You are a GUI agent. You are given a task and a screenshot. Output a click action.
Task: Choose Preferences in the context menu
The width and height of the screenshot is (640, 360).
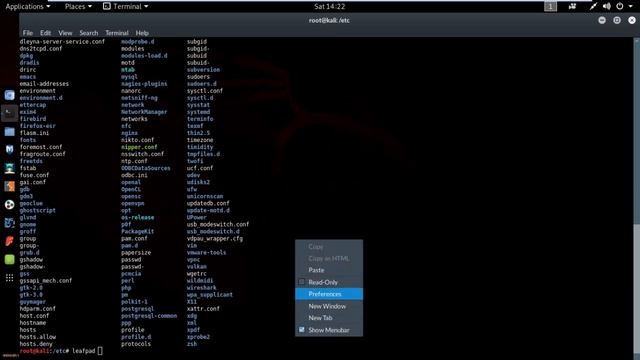point(329,294)
